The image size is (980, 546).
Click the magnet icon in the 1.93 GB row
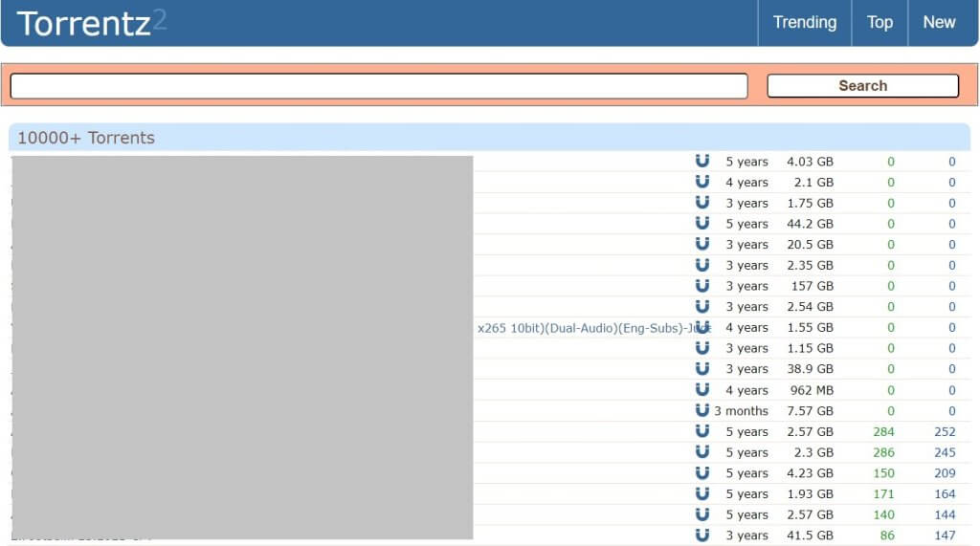[x=702, y=493]
